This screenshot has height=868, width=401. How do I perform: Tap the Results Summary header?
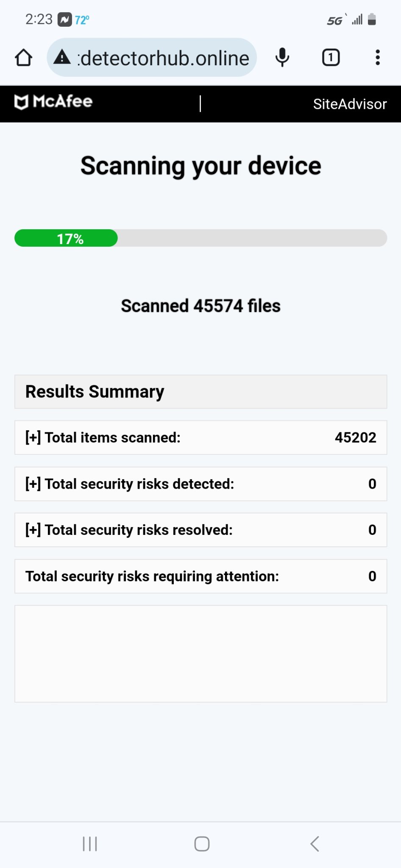[x=201, y=392]
